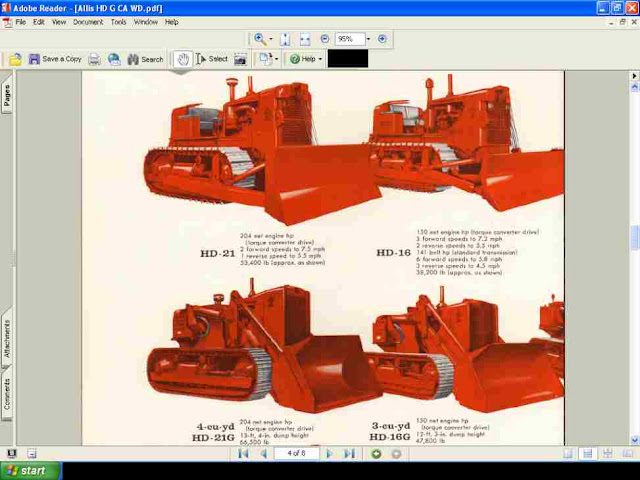Image resolution: width=640 pixels, height=480 pixels.
Task: Click the status bar full screen icon
Action: coord(12,453)
